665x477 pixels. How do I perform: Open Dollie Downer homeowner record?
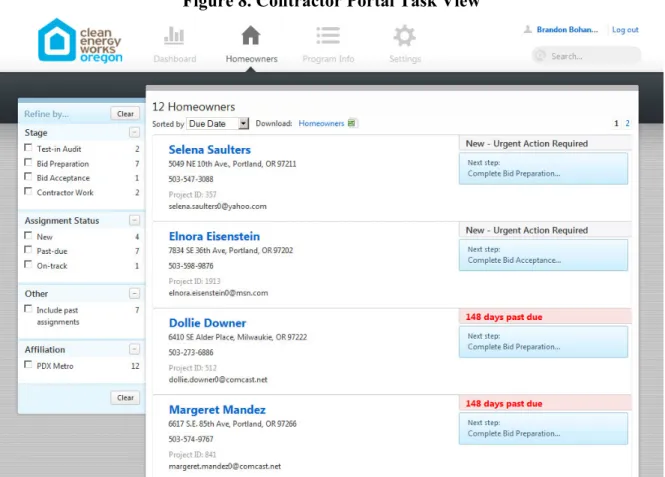(207, 323)
